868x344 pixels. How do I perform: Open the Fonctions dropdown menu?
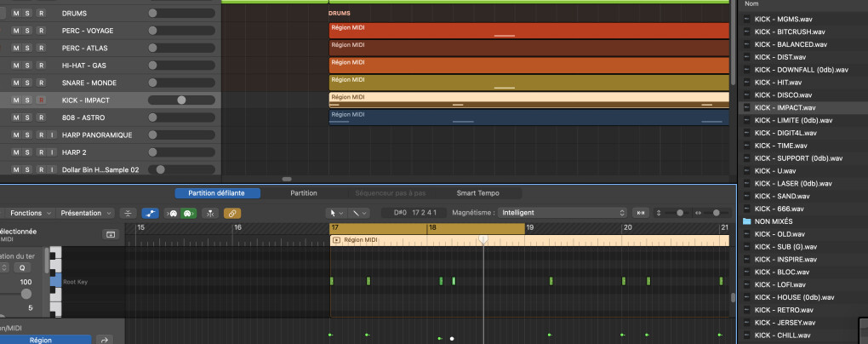[x=30, y=213]
